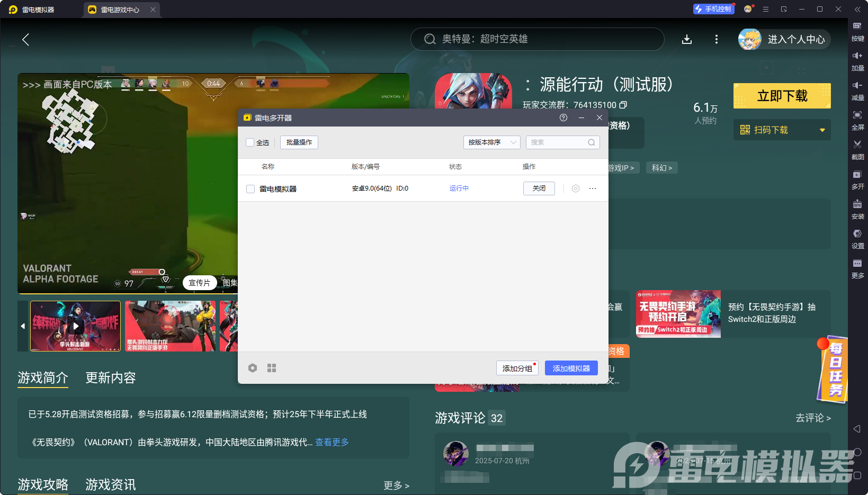Click the 版本/编号 column header
The image size is (868, 495).
click(x=365, y=167)
